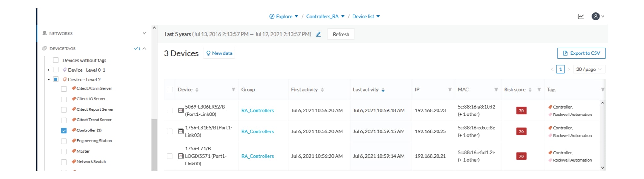
Task: Open RA_Controllers link for 1756-L71/B
Action: click(257, 156)
